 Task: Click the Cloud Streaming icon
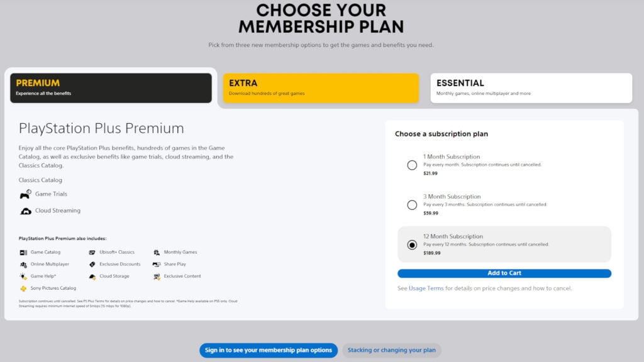[x=26, y=211]
